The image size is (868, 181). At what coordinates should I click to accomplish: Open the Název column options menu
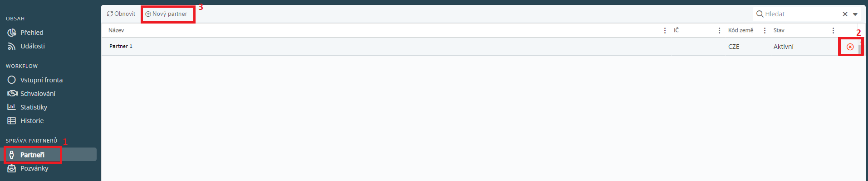point(665,30)
